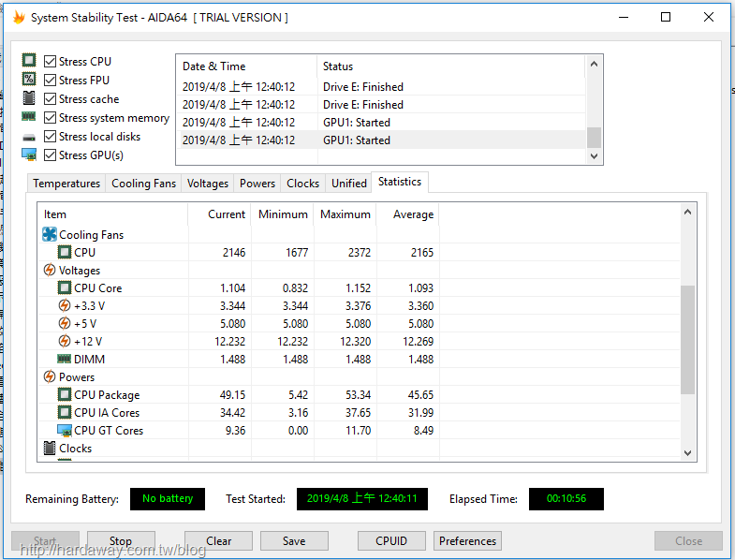Click the AIDA64 flame icon in title bar
Screen dimensions: 735x560
[19, 18]
